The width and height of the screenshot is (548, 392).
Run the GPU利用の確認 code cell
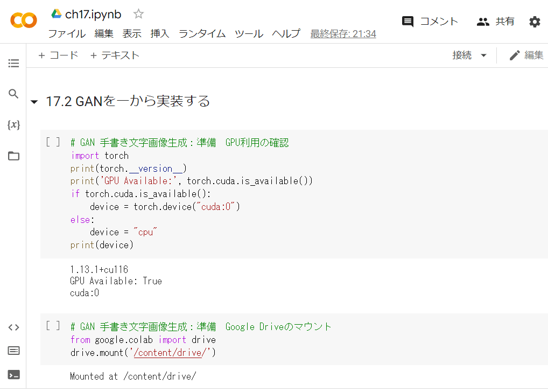53,142
